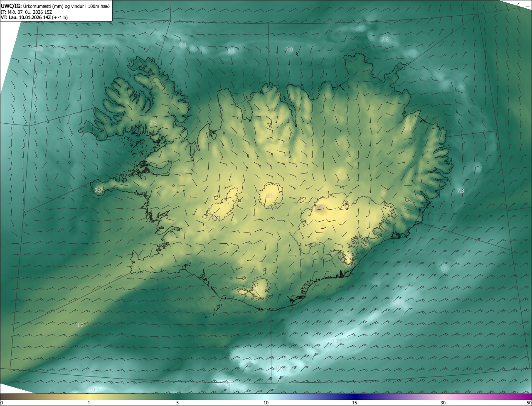Click the colorbar tick label 0
The width and height of the screenshot is (532, 406).
(2, 403)
